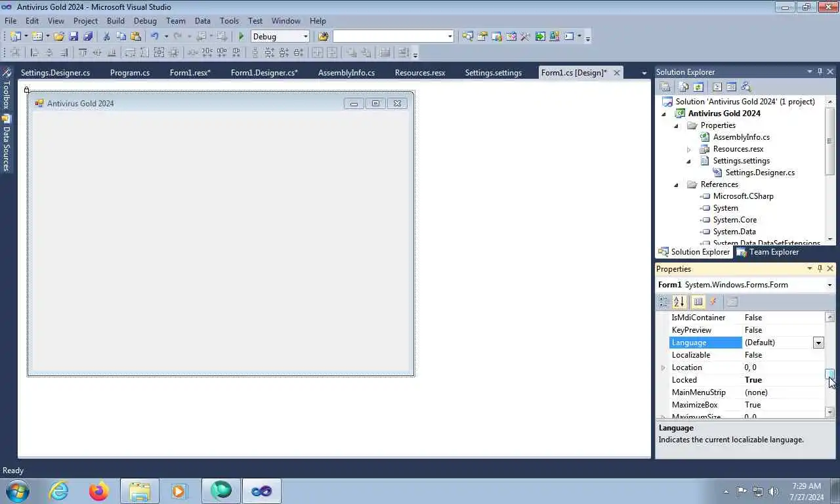Open the Properties Window toolbar icon
This screenshot has width=840, height=504.
[x=482, y=36]
